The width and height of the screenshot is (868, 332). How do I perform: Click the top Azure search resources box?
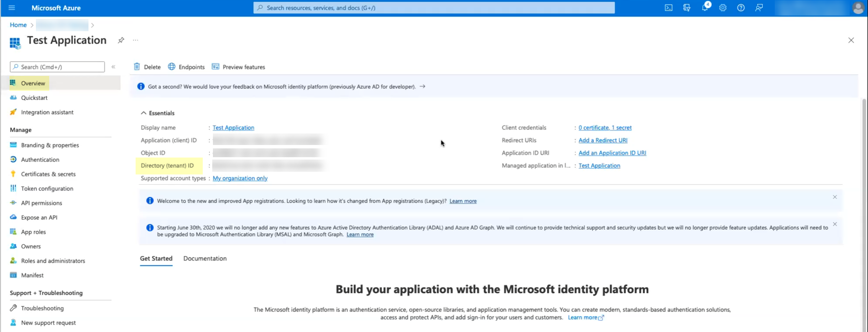(x=434, y=8)
